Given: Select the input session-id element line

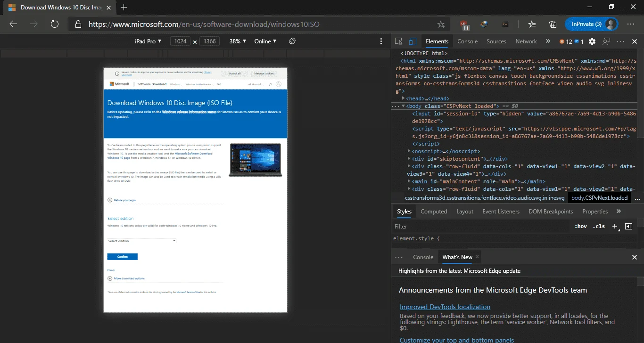Looking at the screenshot, I should click(524, 117).
